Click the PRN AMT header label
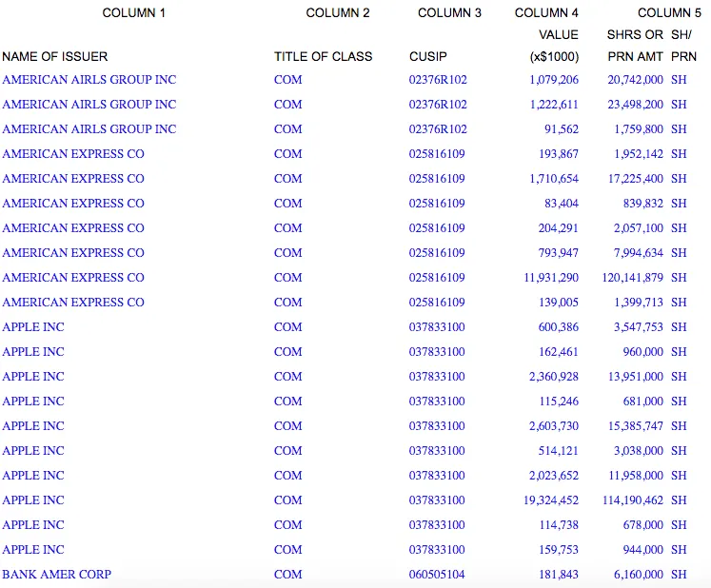The image size is (711, 588). click(635, 57)
